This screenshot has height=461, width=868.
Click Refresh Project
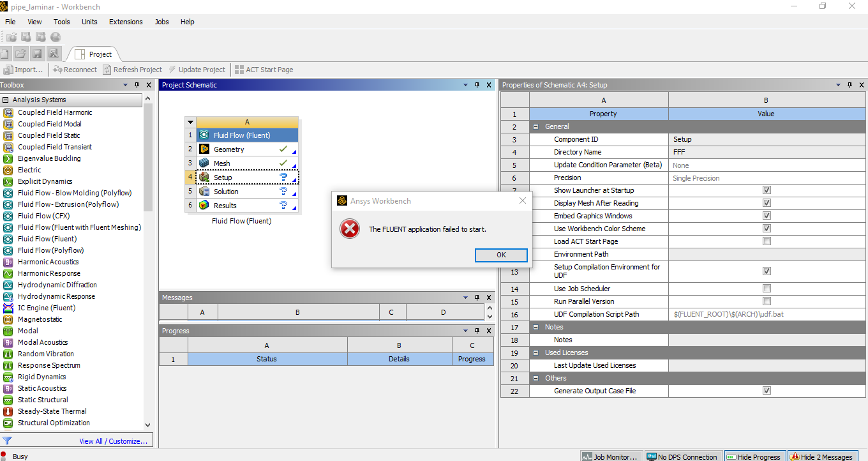pyautogui.click(x=132, y=70)
